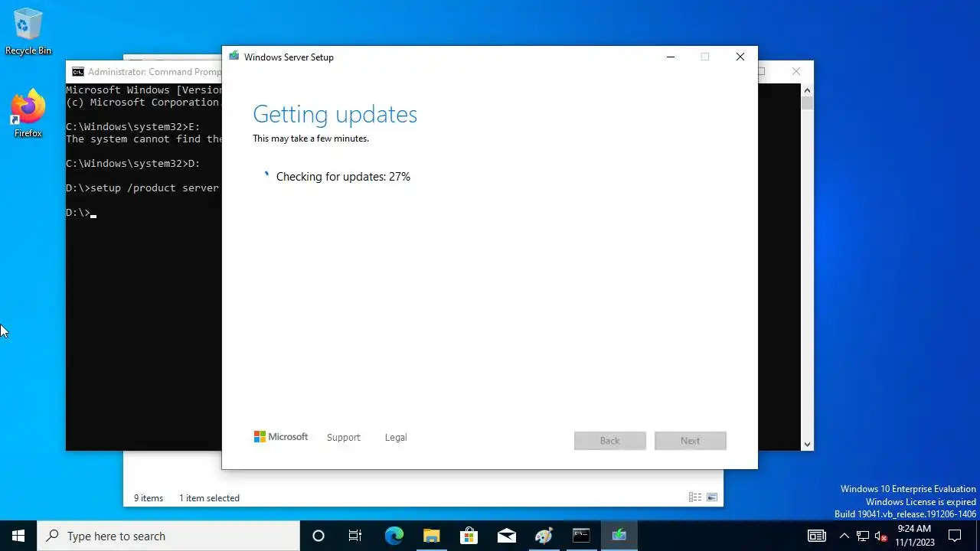This screenshot has width=980, height=551.
Task: Open the Legal link in Setup
Action: tap(396, 438)
